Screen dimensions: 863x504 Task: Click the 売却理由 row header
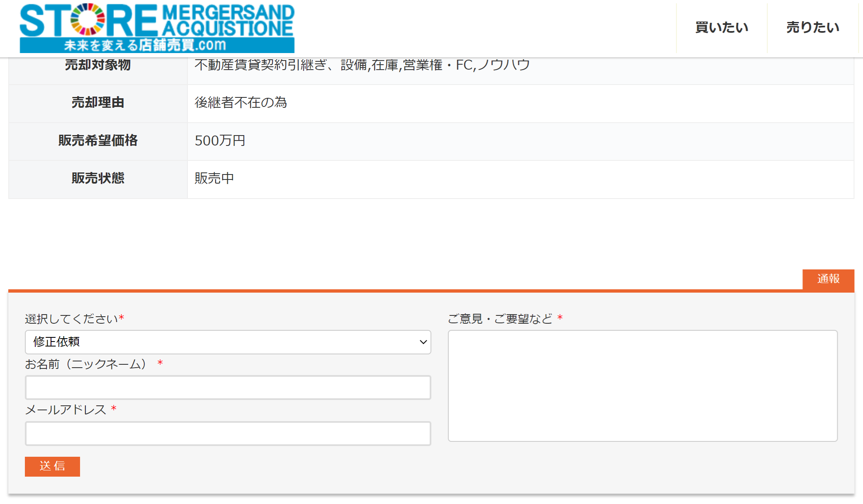[98, 102]
